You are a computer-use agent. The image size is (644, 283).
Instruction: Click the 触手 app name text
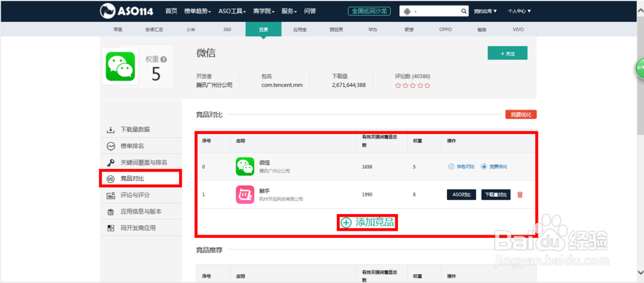(x=265, y=191)
